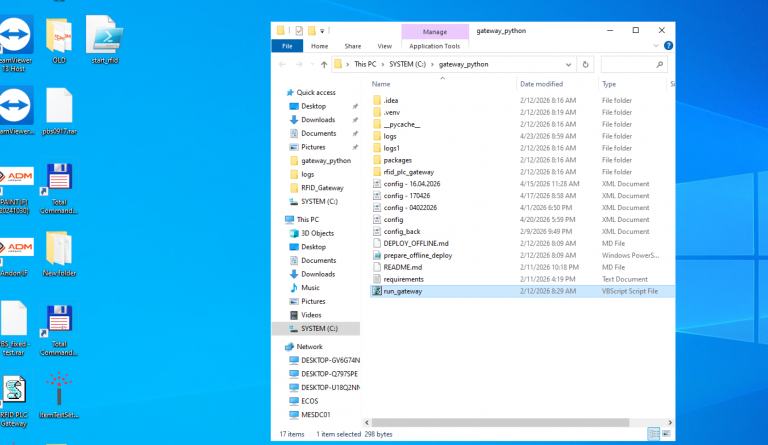The image size is (768, 445).
Task: Select config - 16.04.2026 XML file
Action: coord(522,184)
